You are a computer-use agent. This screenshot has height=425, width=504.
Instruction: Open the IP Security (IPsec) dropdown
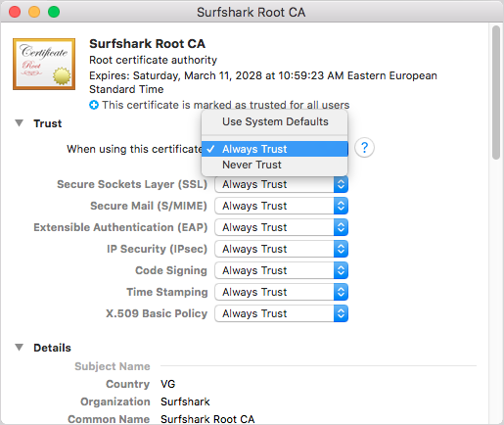281,249
